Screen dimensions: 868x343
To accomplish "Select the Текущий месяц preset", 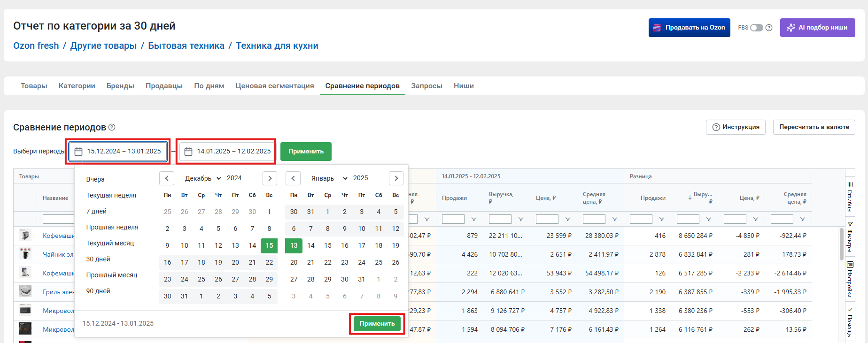I will (110, 243).
